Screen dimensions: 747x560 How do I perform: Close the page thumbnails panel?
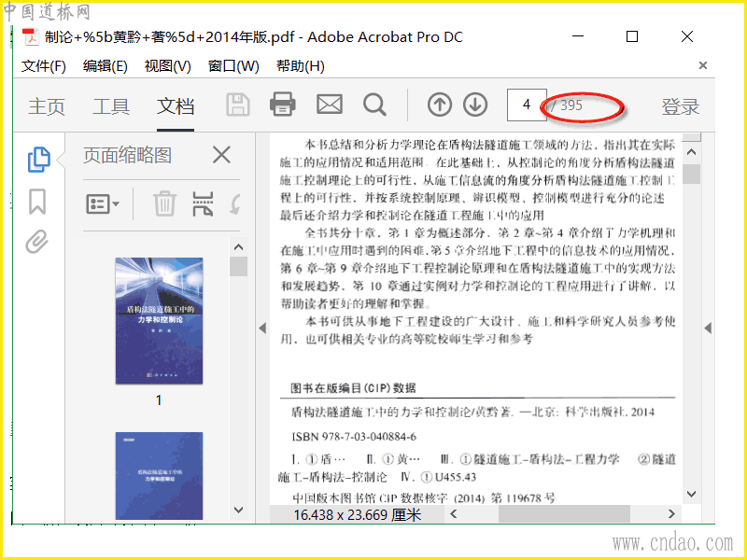pyautogui.click(x=221, y=155)
